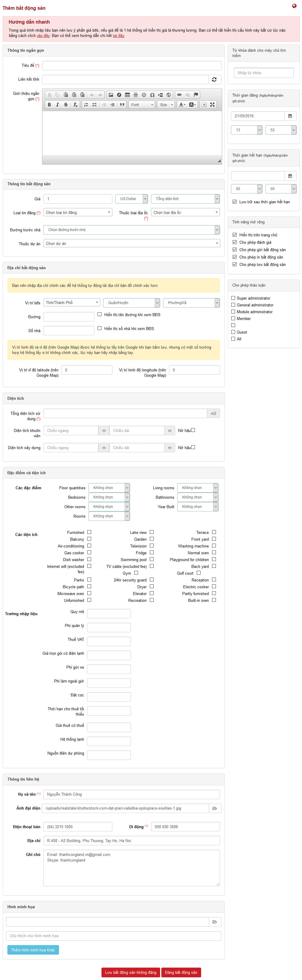
Task: Click the refresh icon beside Liên kết tĩnh
Action: [214, 79]
